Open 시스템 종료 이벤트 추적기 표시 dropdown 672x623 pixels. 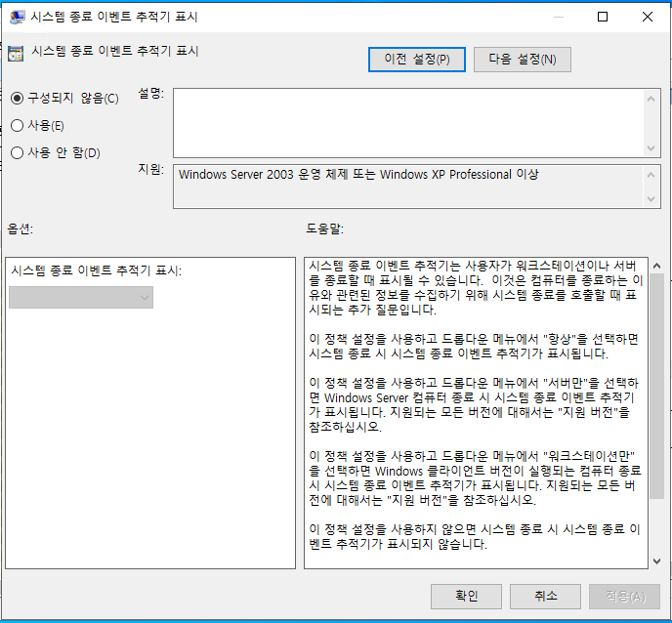click(81, 298)
